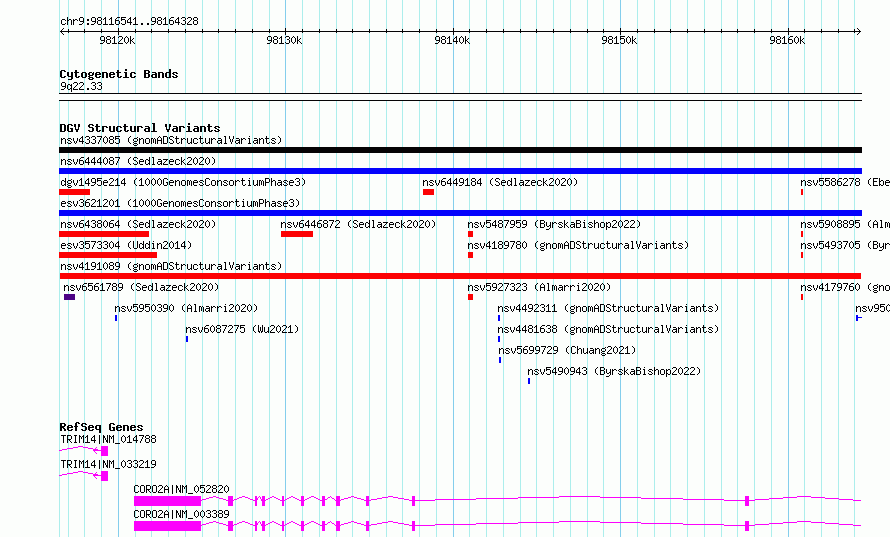The width and height of the screenshot is (890, 537).
Task: Select the red nsv6449184 variant bar
Action: 429,192
